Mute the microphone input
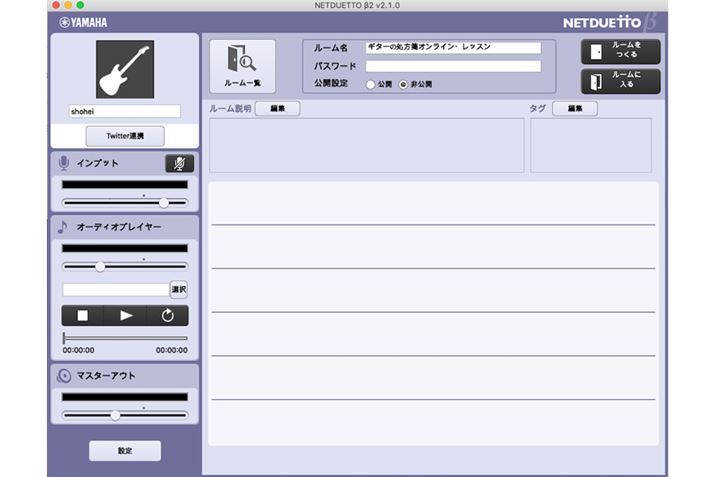Image resolution: width=715 pixels, height=477 pixels. tap(179, 163)
